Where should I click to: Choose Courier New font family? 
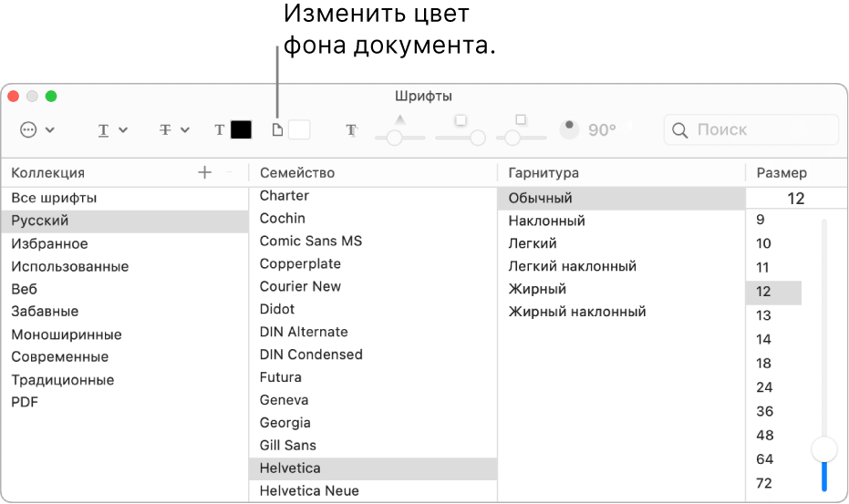[372, 286]
